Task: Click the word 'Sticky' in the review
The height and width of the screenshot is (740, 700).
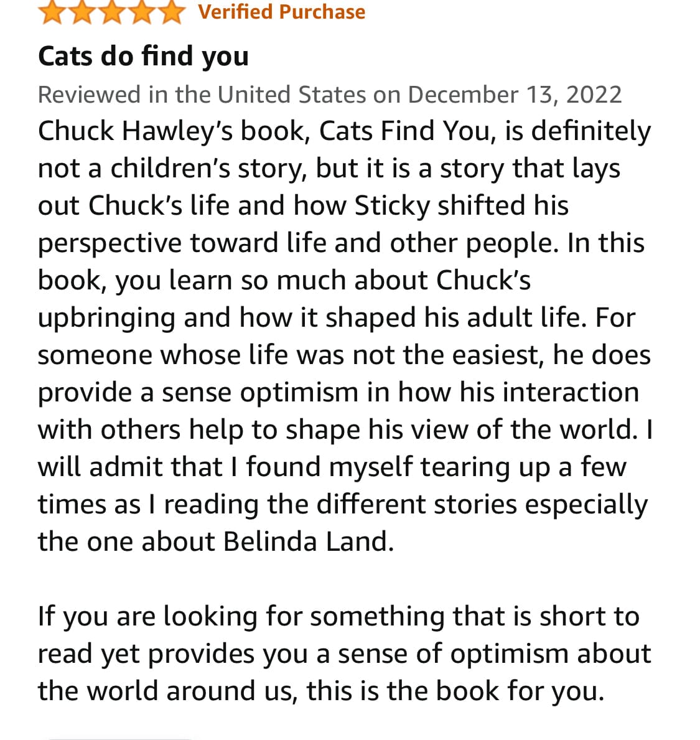Action: (391, 206)
